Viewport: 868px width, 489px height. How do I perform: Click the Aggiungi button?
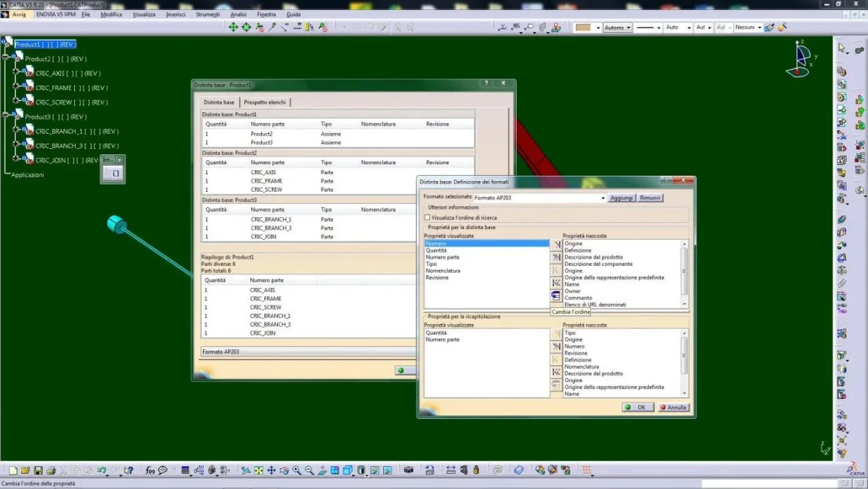coord(621,198)
